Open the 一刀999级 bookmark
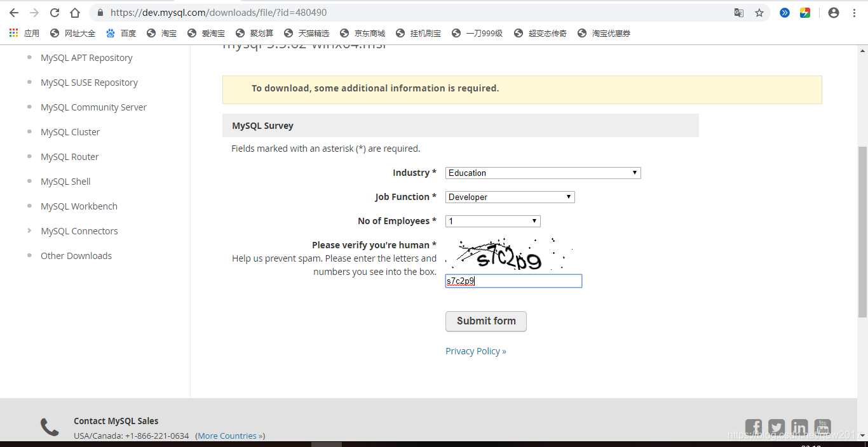 (x=477, y=33)
